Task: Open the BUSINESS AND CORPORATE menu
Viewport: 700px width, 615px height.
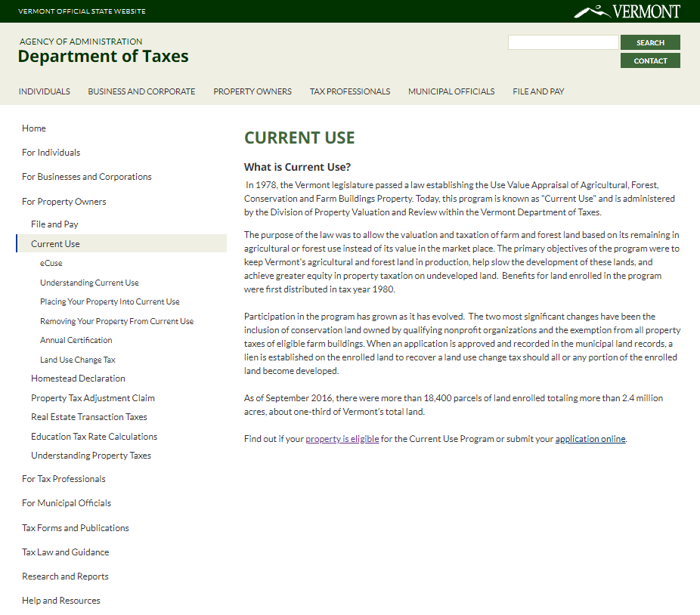Action: point(141,91)
